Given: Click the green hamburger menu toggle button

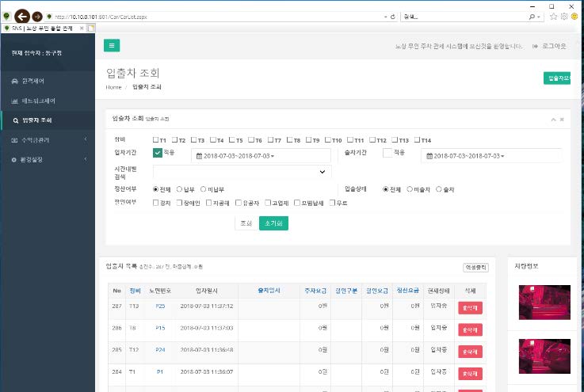Looking at the screenshot, I should coord(112,46).
